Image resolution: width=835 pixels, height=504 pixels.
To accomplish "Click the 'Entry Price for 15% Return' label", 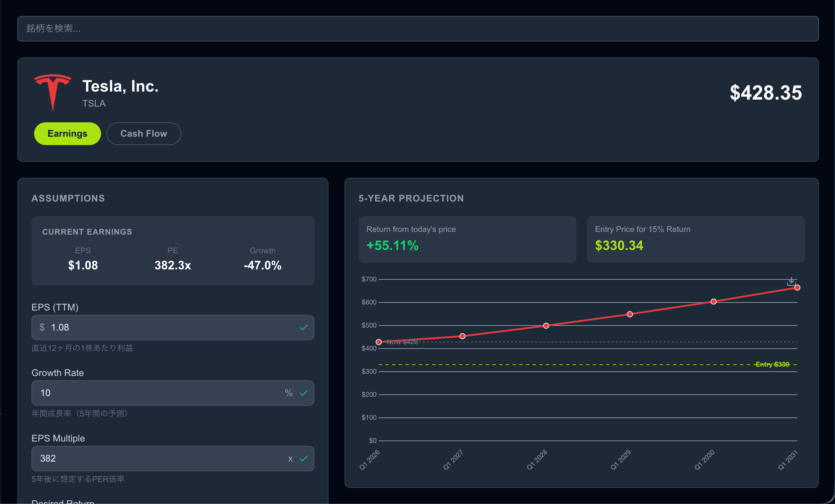I will (x=643, y=229).
